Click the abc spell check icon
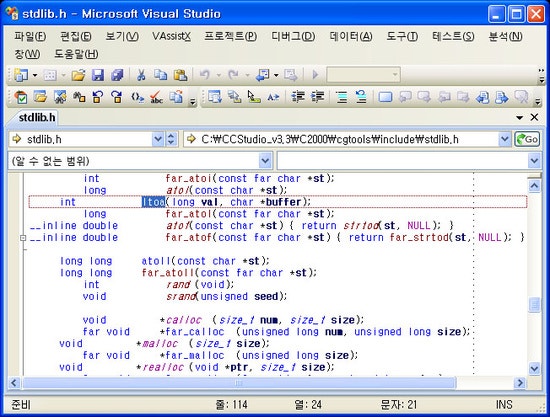 coord(156,97)
